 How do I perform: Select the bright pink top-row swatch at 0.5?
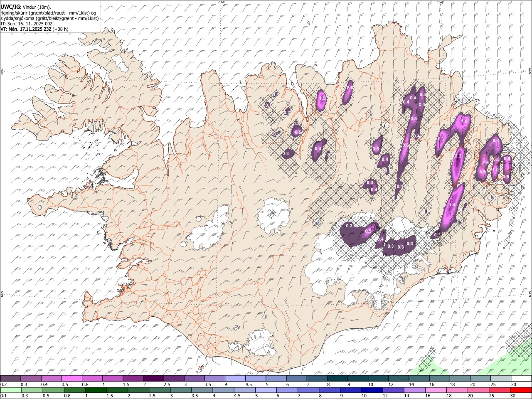(71, 378)
